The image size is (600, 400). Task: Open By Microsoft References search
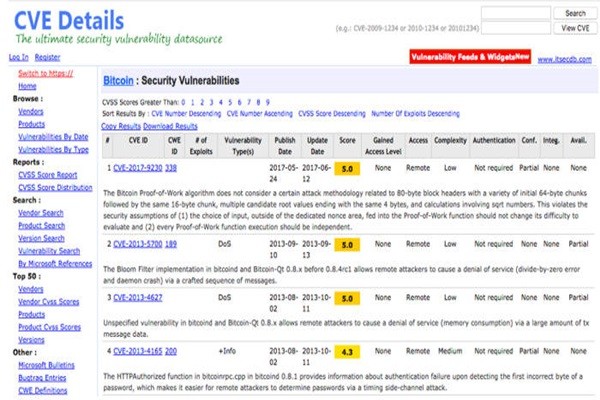point(55,263)
